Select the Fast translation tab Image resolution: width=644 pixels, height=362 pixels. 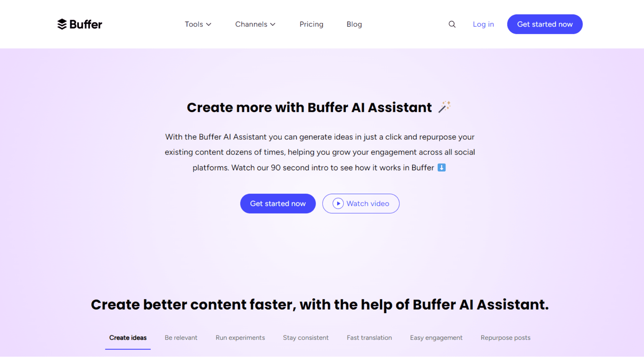point(370,337)
